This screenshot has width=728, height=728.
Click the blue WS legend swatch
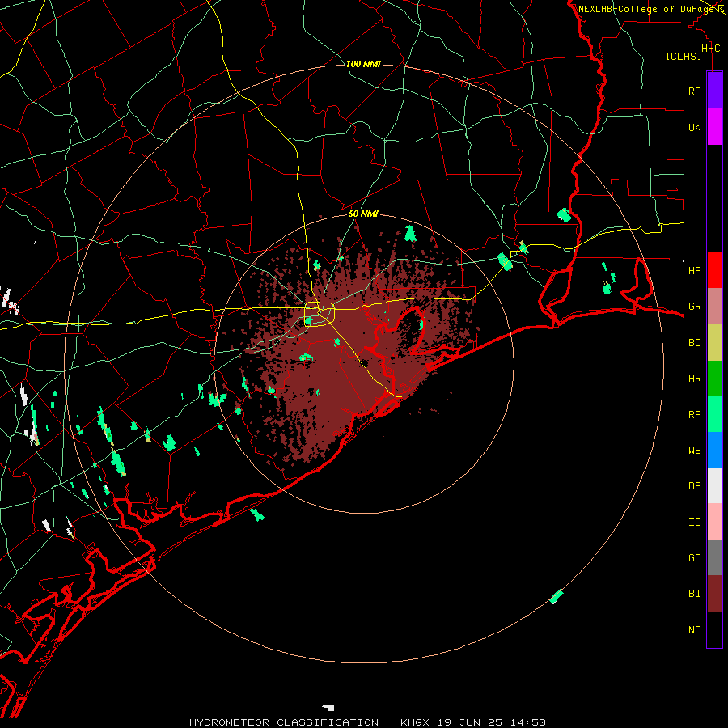714,450
